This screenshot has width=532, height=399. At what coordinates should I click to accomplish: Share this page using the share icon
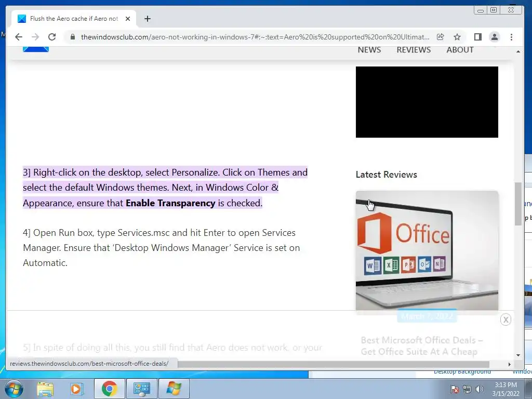441,37
